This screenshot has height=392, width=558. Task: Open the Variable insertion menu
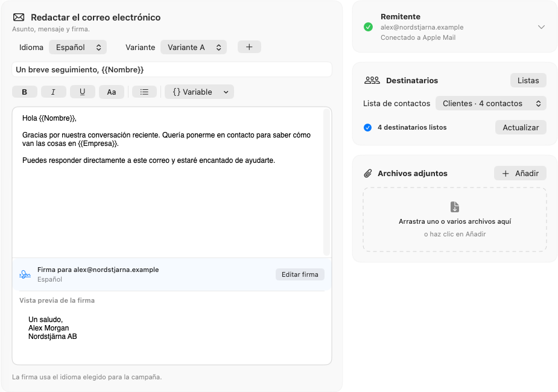(x=199, y=92)
